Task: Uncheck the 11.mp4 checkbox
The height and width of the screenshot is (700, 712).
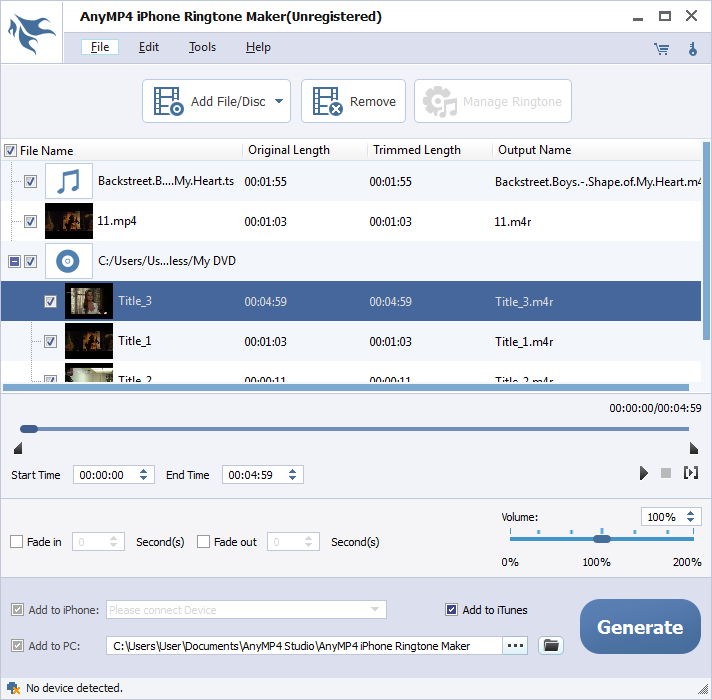Action: [30, 222]
